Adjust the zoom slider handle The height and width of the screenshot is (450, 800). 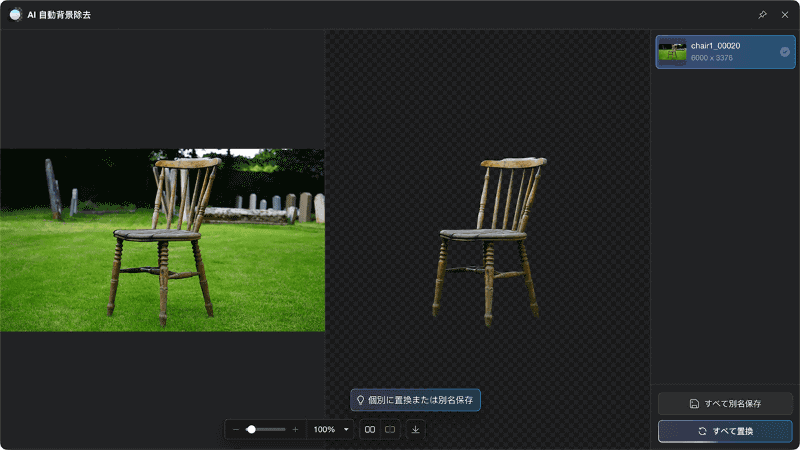tap(251, 430)
